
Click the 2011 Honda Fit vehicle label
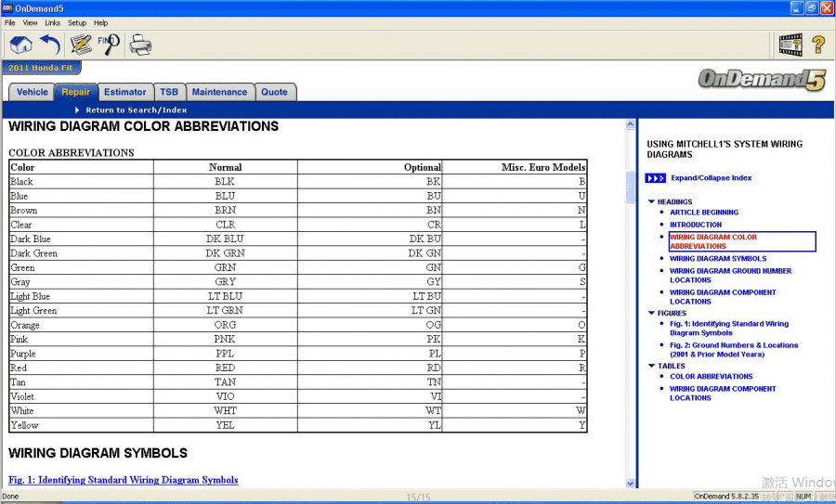[39, 68]
